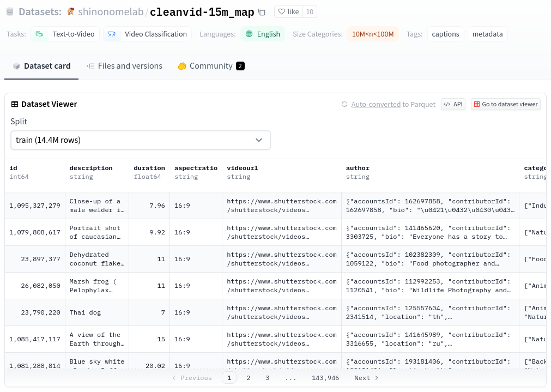
Task: Select the Text-to-Video task tag
Action: point(65,34)
